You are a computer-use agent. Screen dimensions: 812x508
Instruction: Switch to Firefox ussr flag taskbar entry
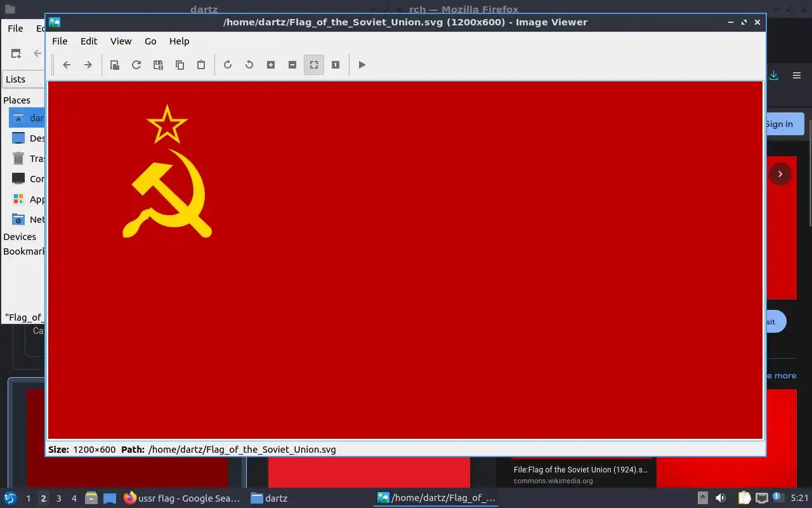click(182, 498)
